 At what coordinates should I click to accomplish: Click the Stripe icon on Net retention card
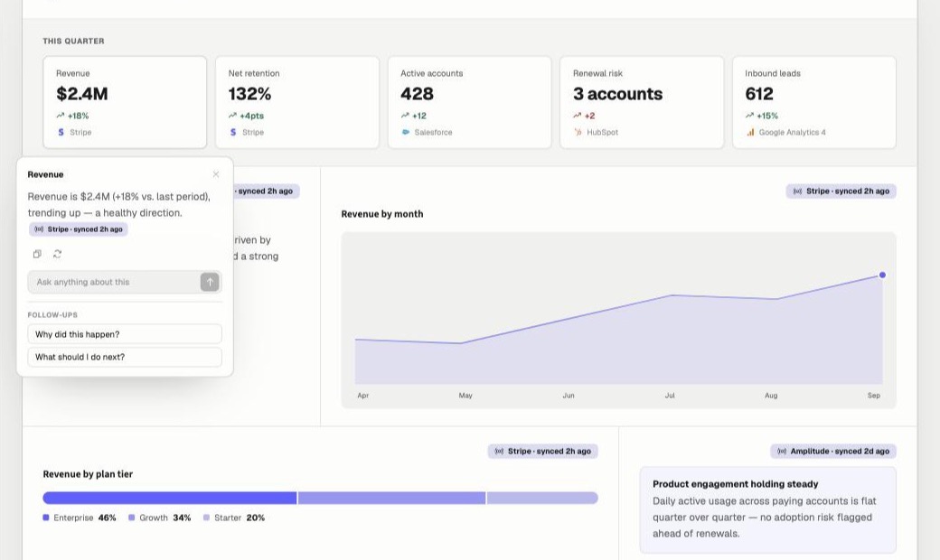click(x=233, y=133)
